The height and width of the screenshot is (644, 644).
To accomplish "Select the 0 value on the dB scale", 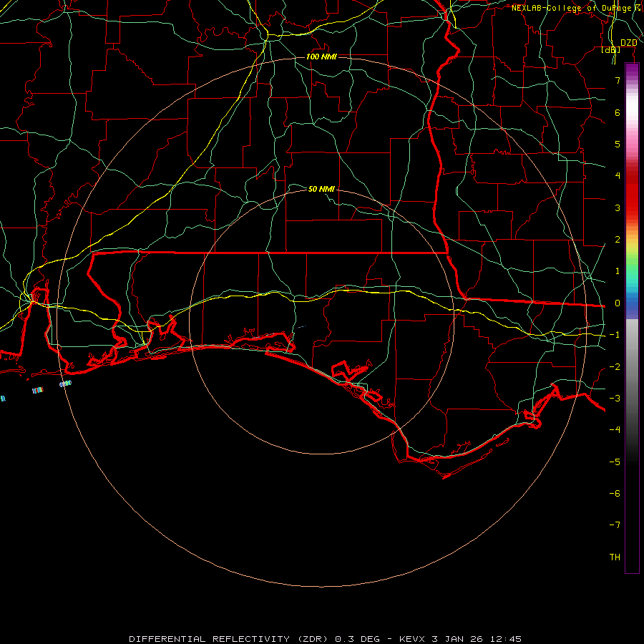I will click(x=618, y=303).
